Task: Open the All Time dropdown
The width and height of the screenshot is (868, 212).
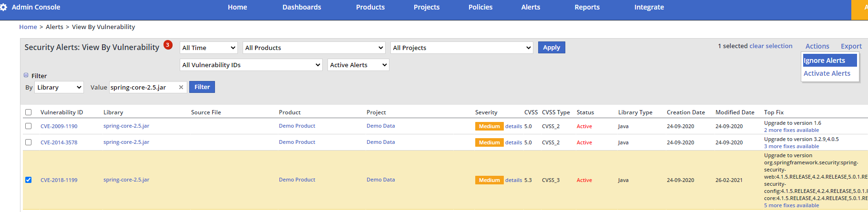Action: (209, 48)
